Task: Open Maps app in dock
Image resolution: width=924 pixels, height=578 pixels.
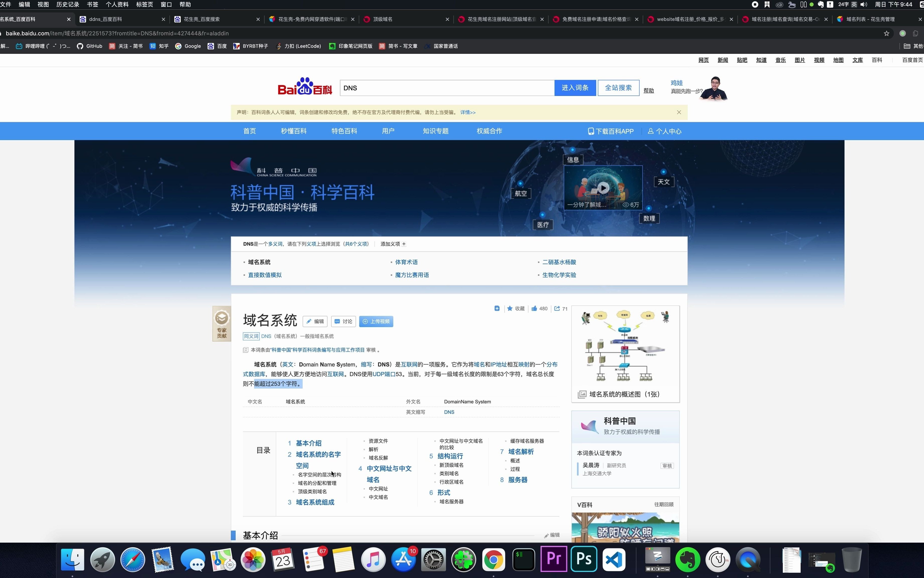Action: (223, 560)
